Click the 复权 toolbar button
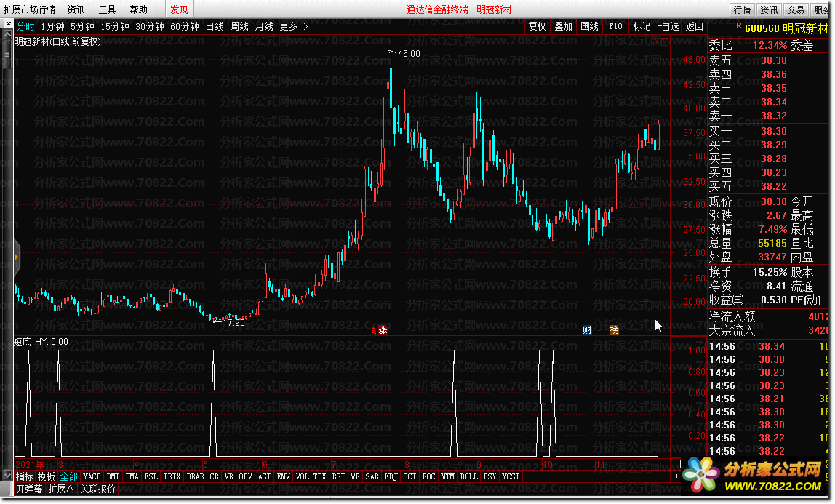Viewport: 835px width, 504px height. click(538, 27)
